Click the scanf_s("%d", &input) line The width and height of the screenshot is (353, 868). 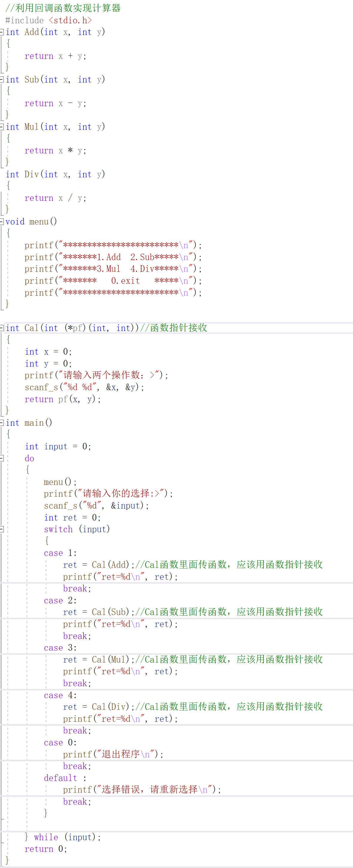point(96,505)
